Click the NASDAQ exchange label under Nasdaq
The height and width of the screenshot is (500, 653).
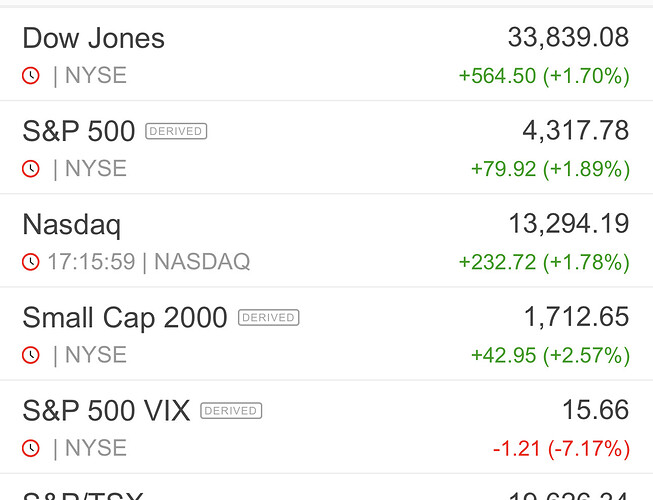(202, 262)
